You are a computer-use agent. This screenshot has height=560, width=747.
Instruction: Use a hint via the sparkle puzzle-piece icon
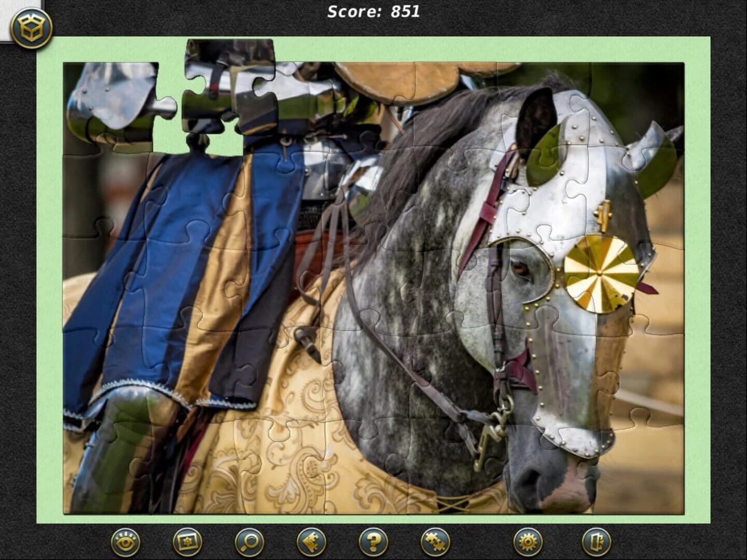pos(311,541)
